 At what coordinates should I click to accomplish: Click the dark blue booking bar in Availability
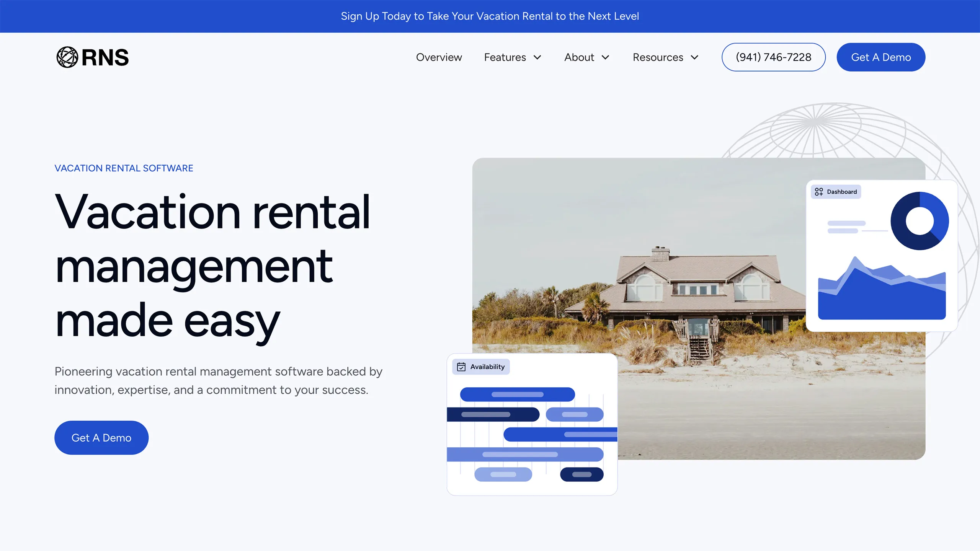[x=493, y=414]
